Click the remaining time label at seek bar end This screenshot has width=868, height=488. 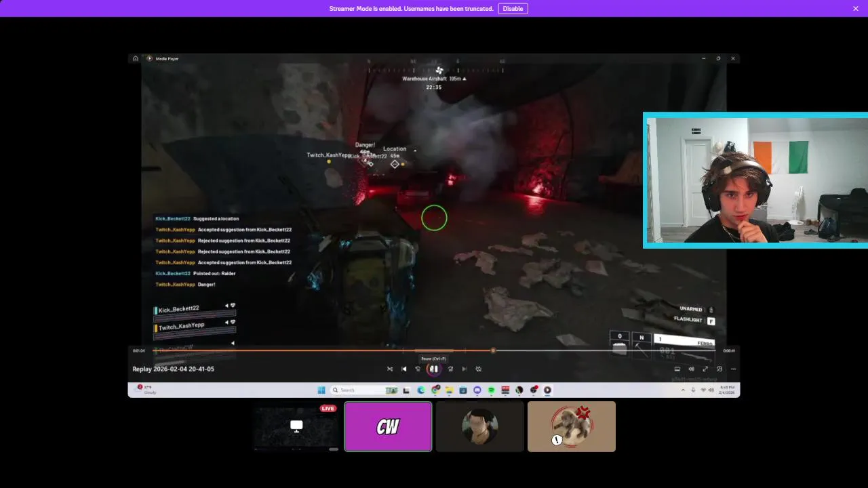point(729,350)
